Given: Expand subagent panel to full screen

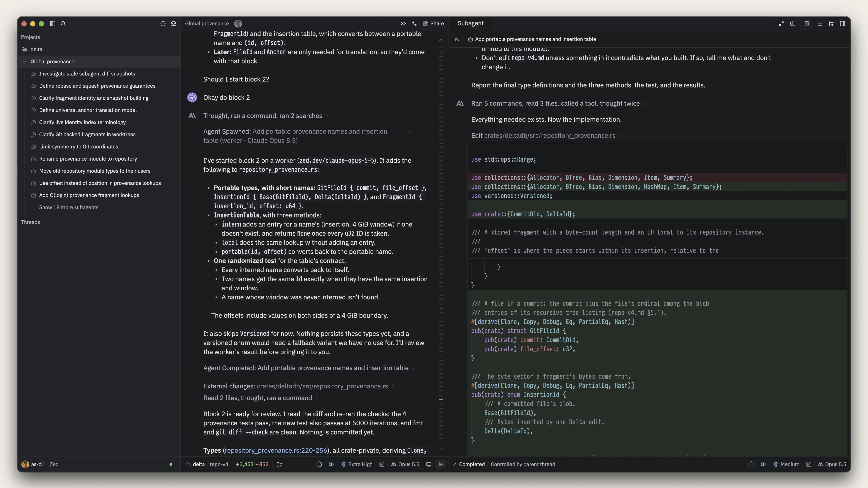Looking at the screenshot, I should [781, 24].
